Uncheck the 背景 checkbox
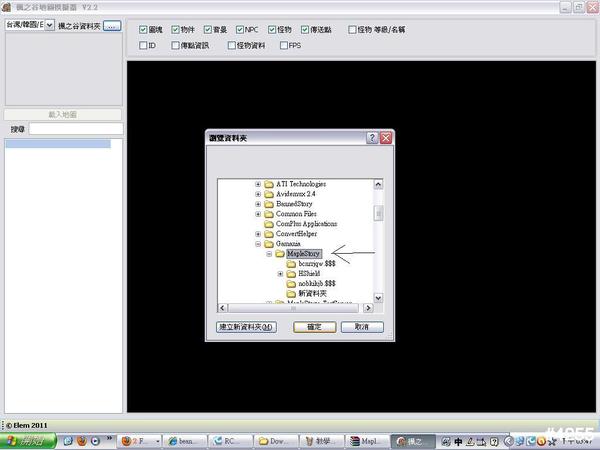Image resolution: width=600 pixels, height=450 pixels. coord(208,29)
